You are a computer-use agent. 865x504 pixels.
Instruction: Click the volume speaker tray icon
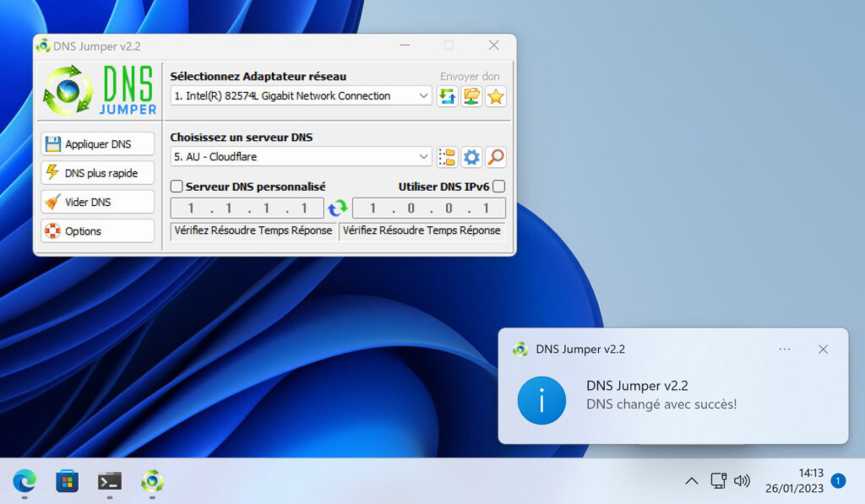pos(742,481)
